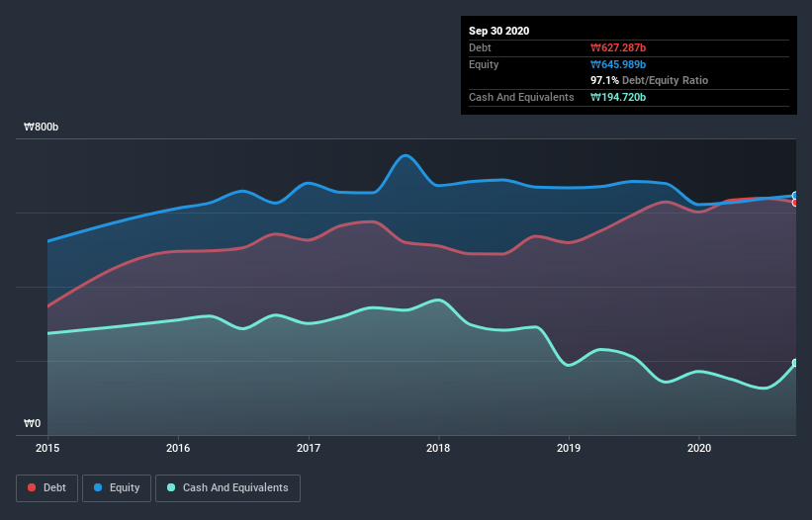Click the ₩627.287b debt value

(x=618, y=48)
